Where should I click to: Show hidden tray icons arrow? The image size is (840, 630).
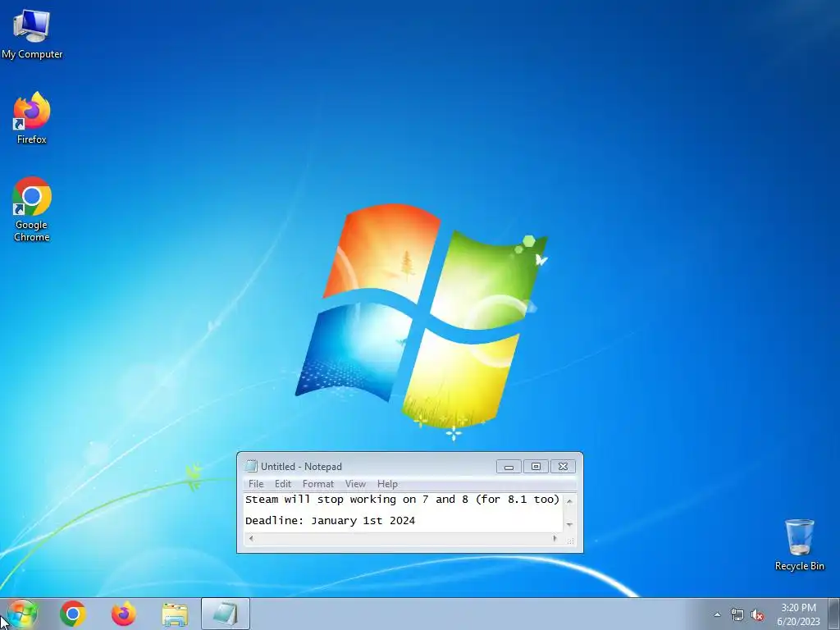[717, 614]
